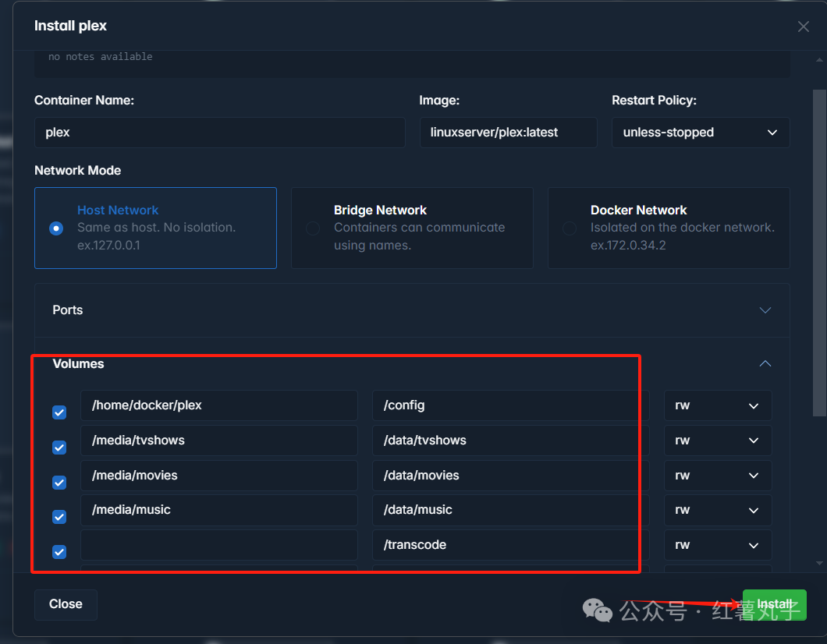Uncheck the /media/movies volume checkbox
The image size is (827, 644).
[59, 482]
